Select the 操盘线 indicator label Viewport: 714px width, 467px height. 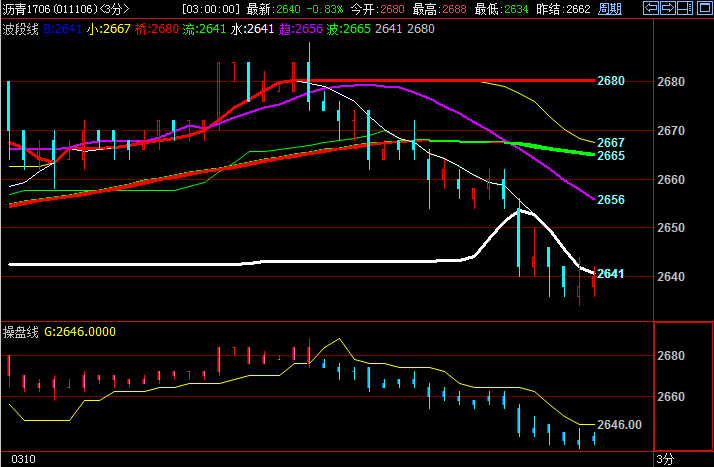tap(20, 332)
